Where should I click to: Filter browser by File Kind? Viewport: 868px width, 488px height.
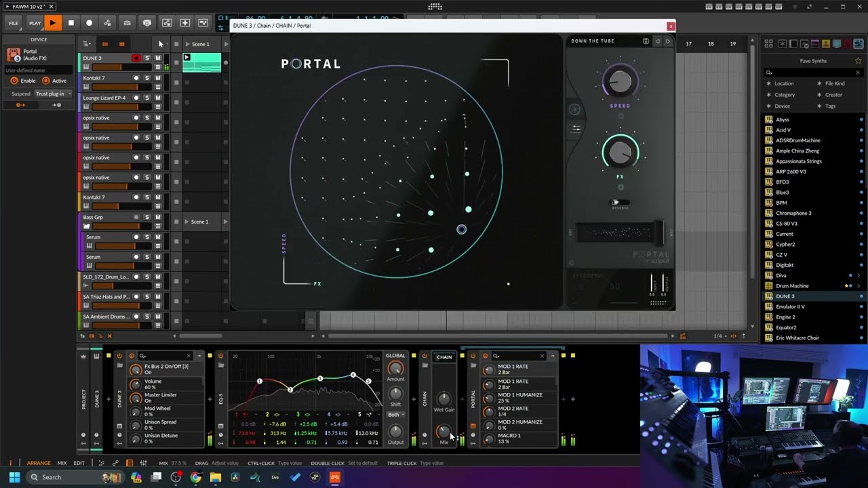(x=835, y=83)
